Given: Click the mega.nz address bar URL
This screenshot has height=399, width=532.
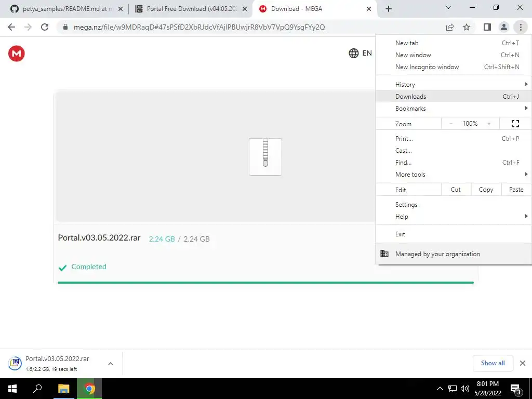Looking at the screenshot, I should coord(199,27).
